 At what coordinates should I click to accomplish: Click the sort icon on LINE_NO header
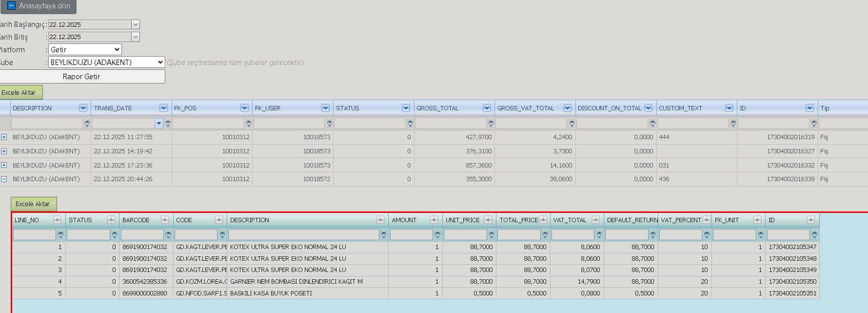tap(57, 220)
